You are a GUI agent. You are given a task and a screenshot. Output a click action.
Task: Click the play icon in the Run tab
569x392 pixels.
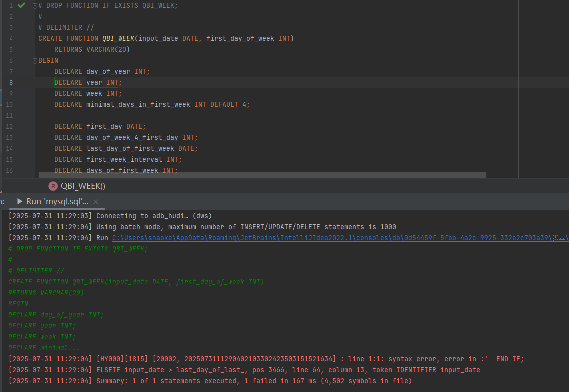[x=20, y=201]
